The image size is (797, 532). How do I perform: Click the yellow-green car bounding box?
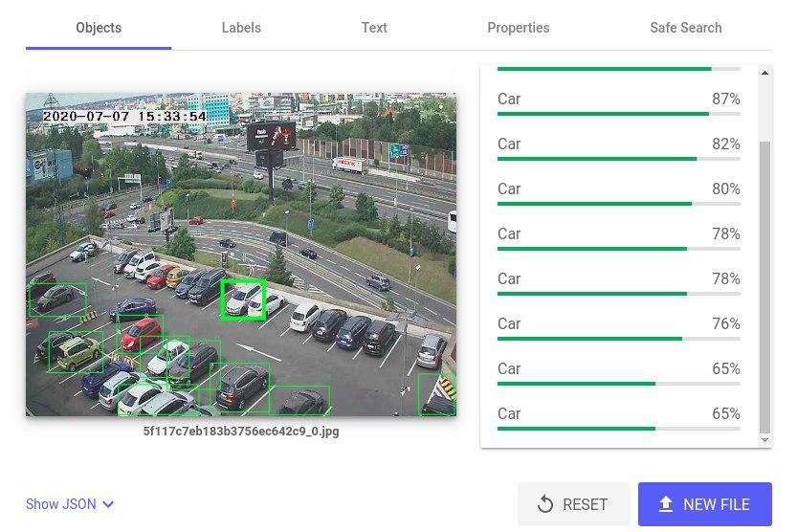pyautogui.click(x=76, y=351)
